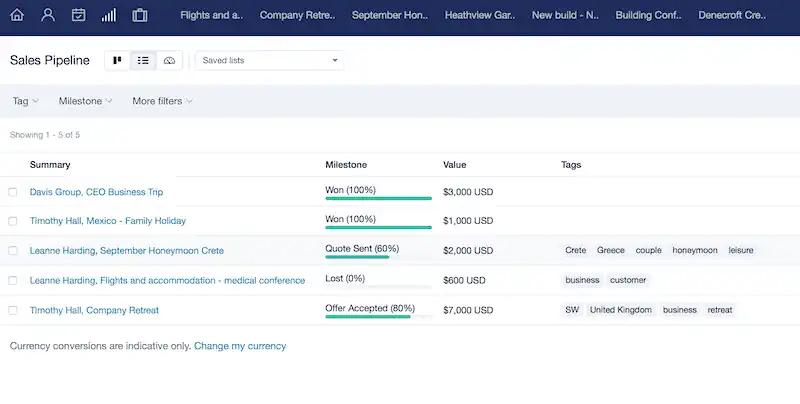Image resolution: width=800 pixels, height=404 pixels.
Task: Open the Calendar and tasks icon
Action: pyautogui.click(x=79, y=15)
